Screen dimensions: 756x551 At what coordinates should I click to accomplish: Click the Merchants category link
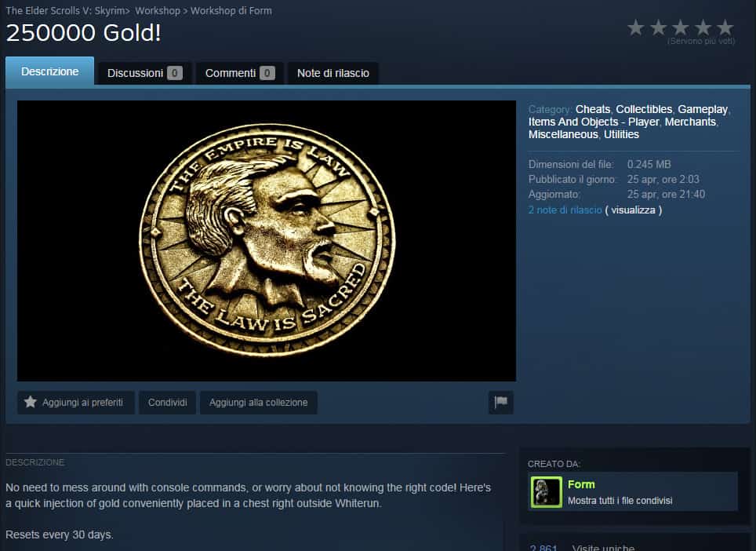(x=690, y=122)
